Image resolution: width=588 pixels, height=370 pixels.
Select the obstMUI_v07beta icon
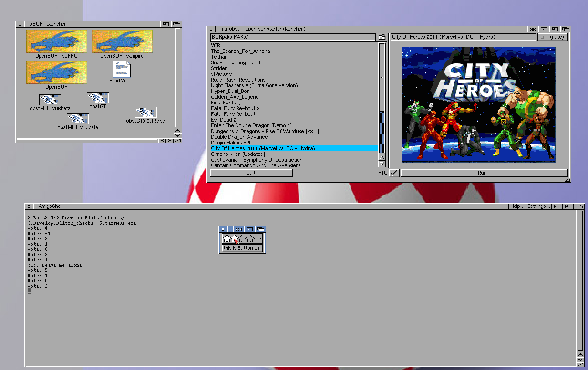[77, 119]
